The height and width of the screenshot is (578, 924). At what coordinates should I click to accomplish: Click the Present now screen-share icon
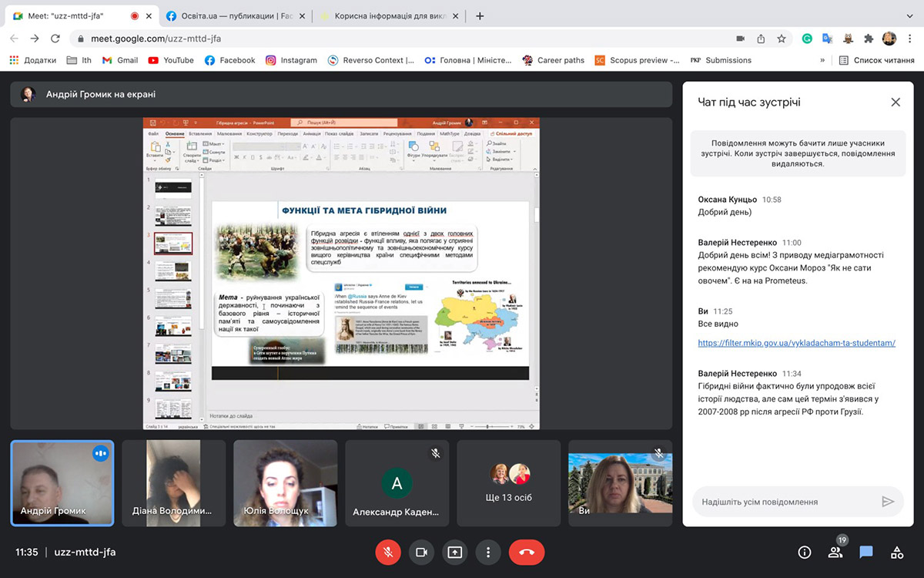tap(454, 552)
